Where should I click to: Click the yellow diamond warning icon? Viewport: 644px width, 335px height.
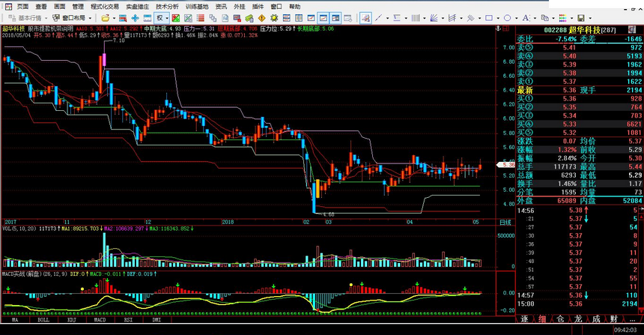[261, 18]
